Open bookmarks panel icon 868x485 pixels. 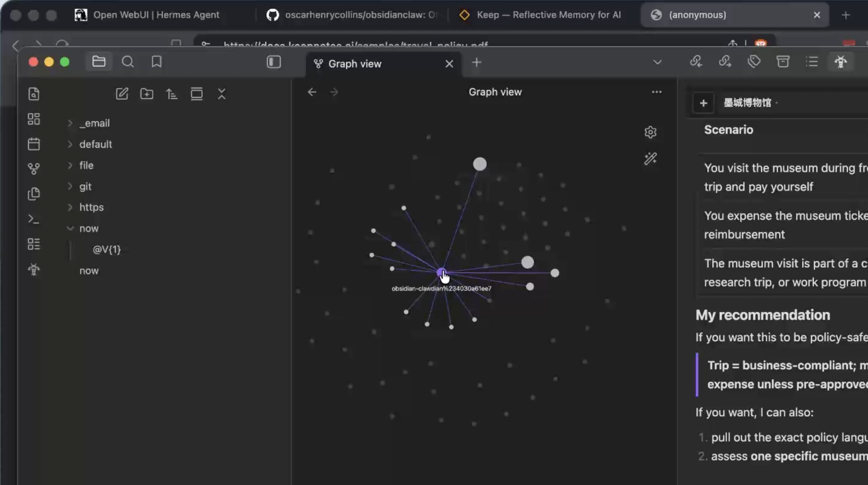(156, 62)
